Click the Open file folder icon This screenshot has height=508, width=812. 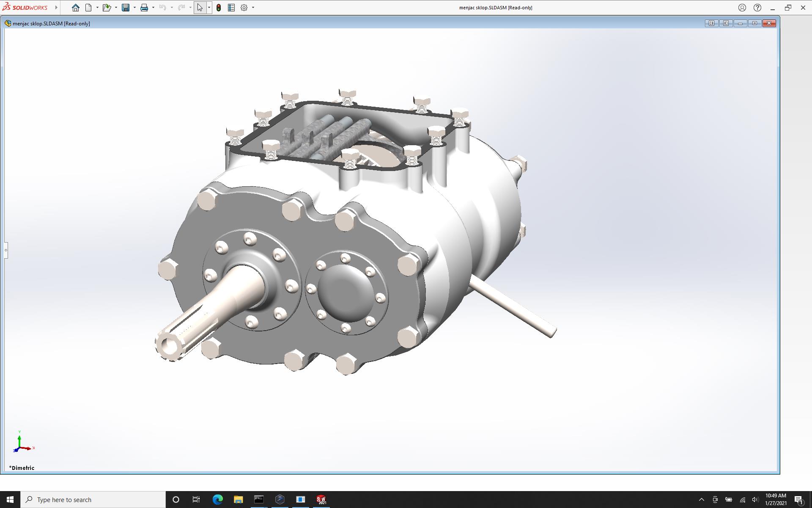click(107, 8)
